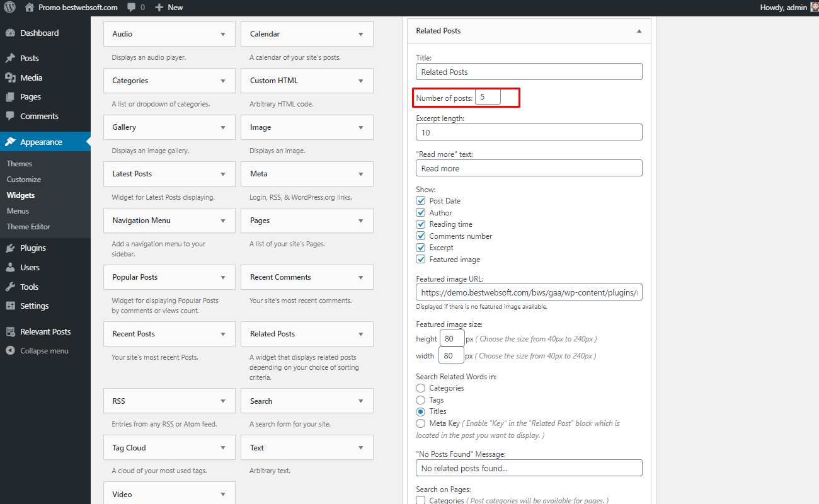Click the Promo bestwebsoft.com site link
Image resolution: width=819 pixels, height=504 pixels.
pyautogui.click(x=78, y=8)
